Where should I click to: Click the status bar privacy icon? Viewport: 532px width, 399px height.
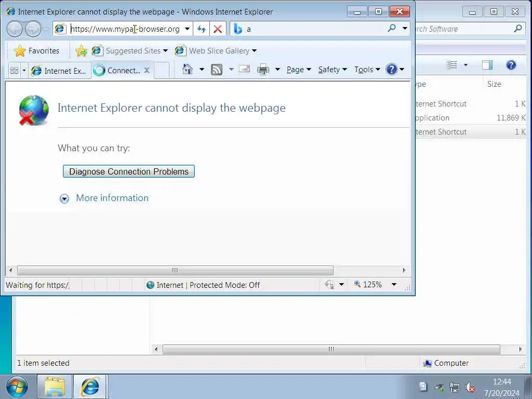pos(329,284)
